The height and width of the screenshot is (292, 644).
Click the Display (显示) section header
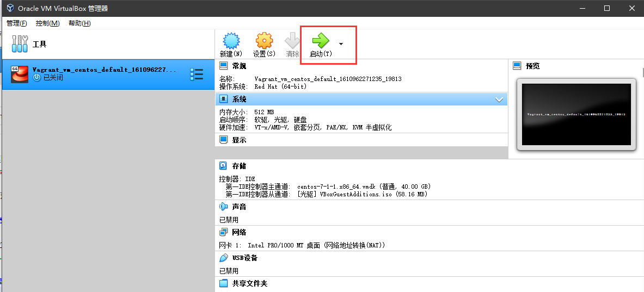pos(239,140)
